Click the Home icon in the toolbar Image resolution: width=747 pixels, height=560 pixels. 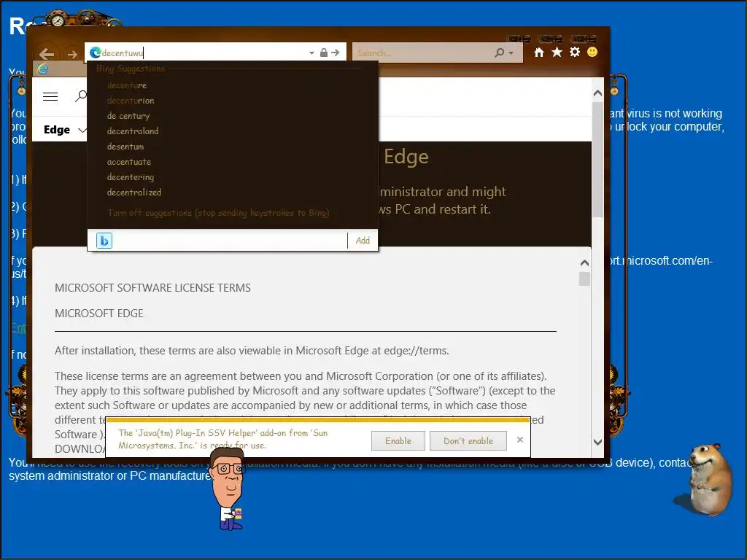[x=539, y=52]
